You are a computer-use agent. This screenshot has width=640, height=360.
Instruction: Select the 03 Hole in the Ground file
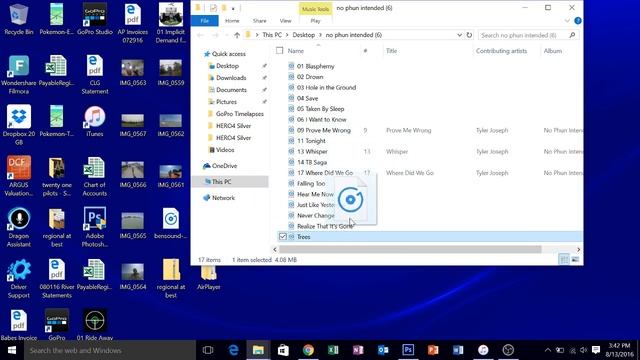click(x=326, y=87)
